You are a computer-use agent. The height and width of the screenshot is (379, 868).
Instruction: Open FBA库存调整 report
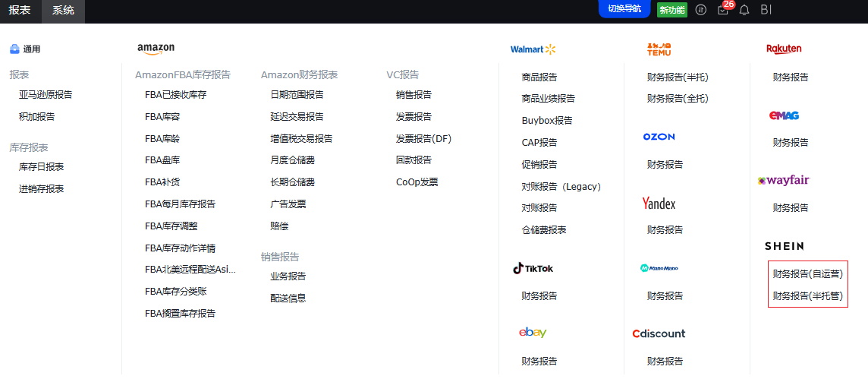[x=171, y=226]
